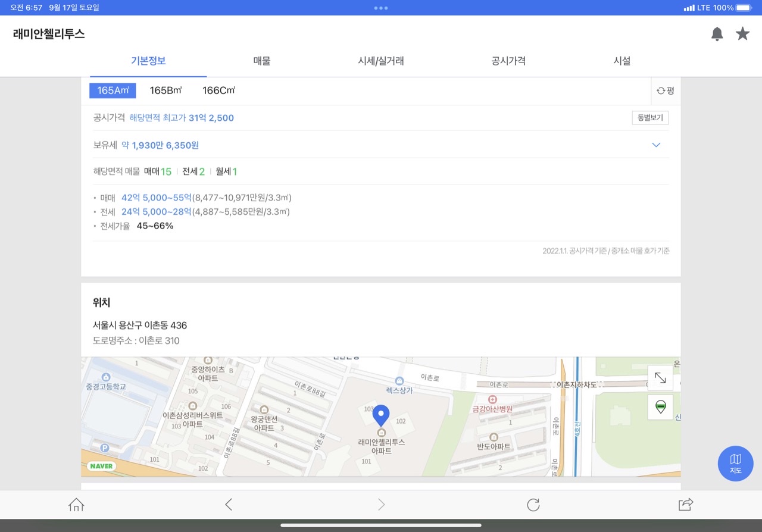The image size is (762, 532).
Task: Click the 반도아파트 marker on the map
Action: [494, 442]
